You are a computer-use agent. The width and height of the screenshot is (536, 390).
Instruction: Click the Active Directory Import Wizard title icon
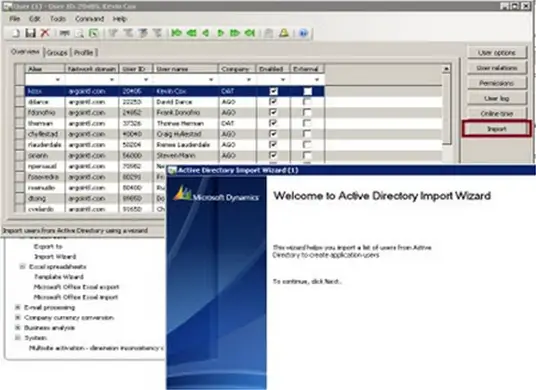172,170
